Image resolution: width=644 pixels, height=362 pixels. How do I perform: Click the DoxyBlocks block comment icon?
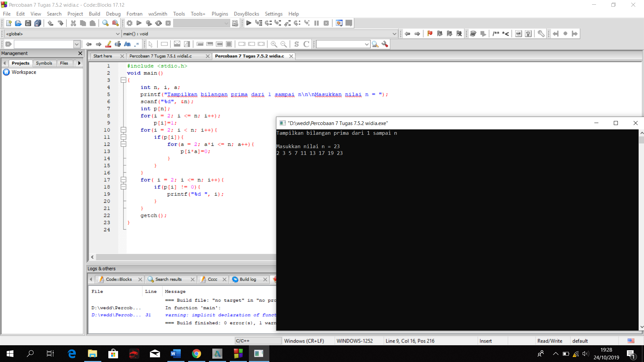pyautogui.click(x=496, y=34)
